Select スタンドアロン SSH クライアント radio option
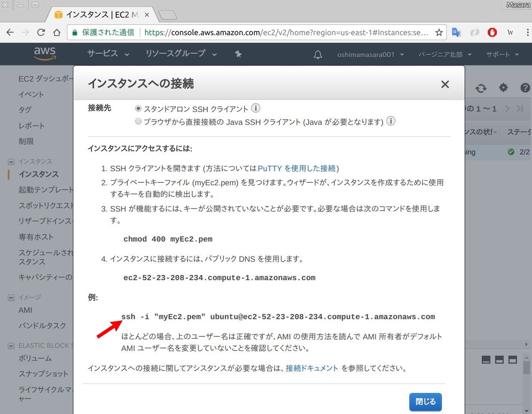This screenshot has width=532, height=414. 138,109
